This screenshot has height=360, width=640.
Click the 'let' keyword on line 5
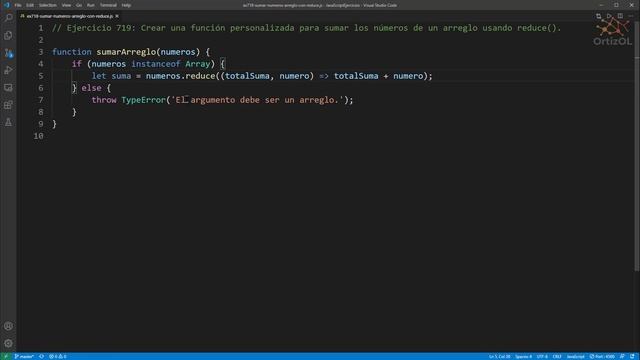(99, 76)
